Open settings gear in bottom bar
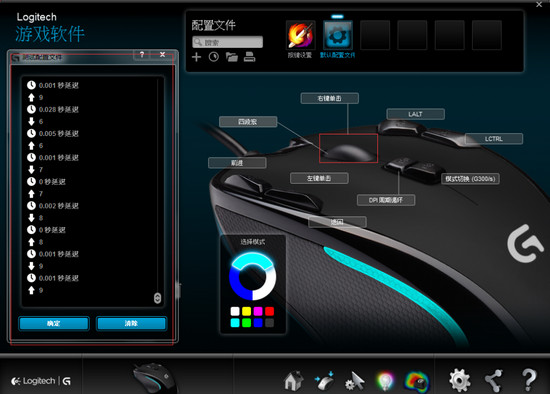 pyautogui.click(x=460, y=380)
